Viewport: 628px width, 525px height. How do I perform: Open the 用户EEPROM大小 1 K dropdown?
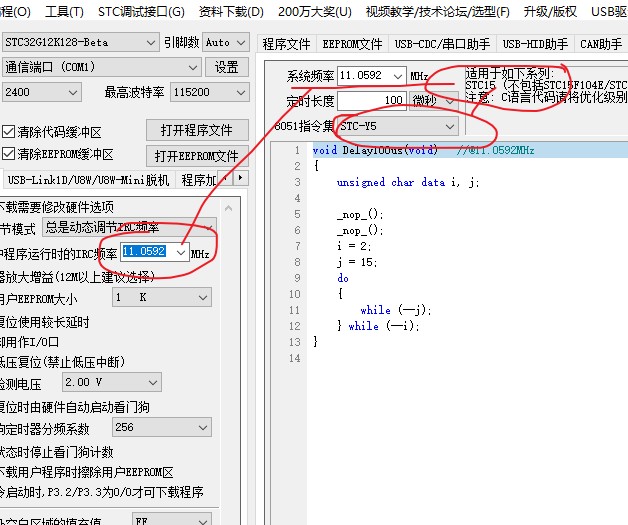[162, 298]
